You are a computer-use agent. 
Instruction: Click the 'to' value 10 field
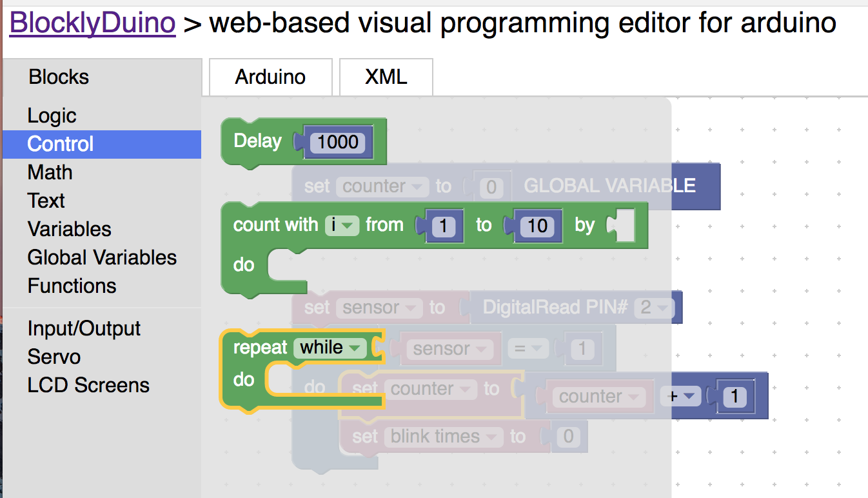click(537, 226)
